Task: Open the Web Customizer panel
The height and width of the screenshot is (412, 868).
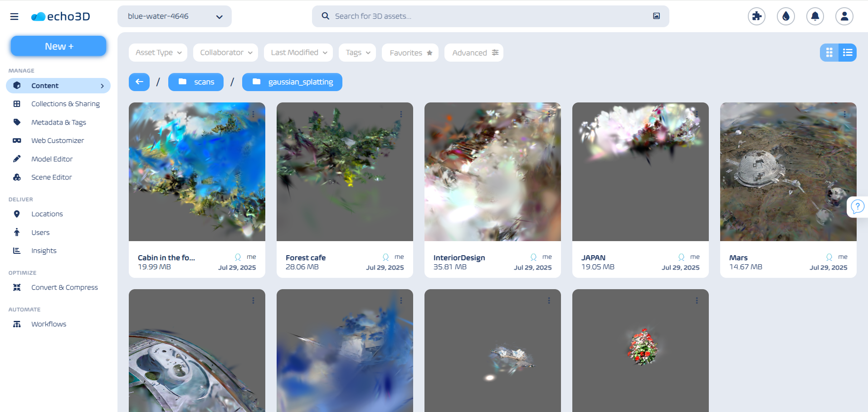Action: tap(57, 141)
